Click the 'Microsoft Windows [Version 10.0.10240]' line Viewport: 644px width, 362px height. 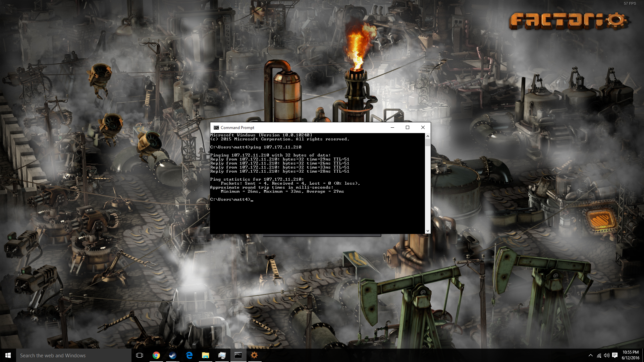[x=261, y=135]
